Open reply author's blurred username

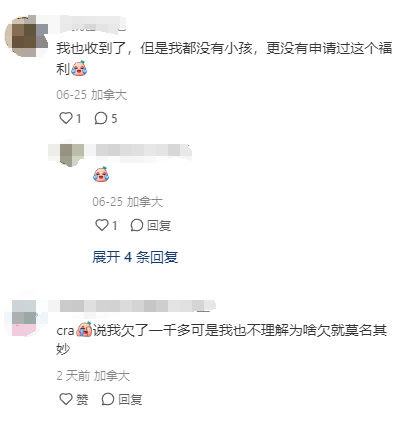(x=142, y=151)
